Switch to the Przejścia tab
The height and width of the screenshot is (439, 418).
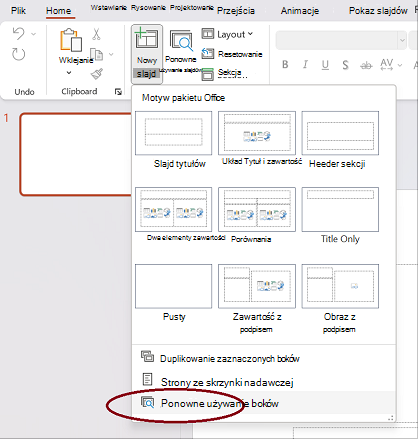tap(236, 11)
